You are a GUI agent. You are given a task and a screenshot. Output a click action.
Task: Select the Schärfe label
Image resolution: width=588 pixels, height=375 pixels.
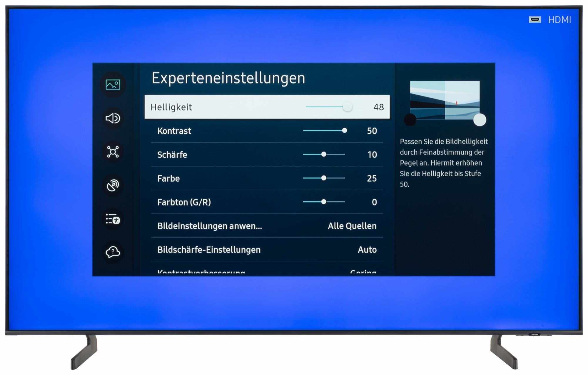[x=172, y=155]
